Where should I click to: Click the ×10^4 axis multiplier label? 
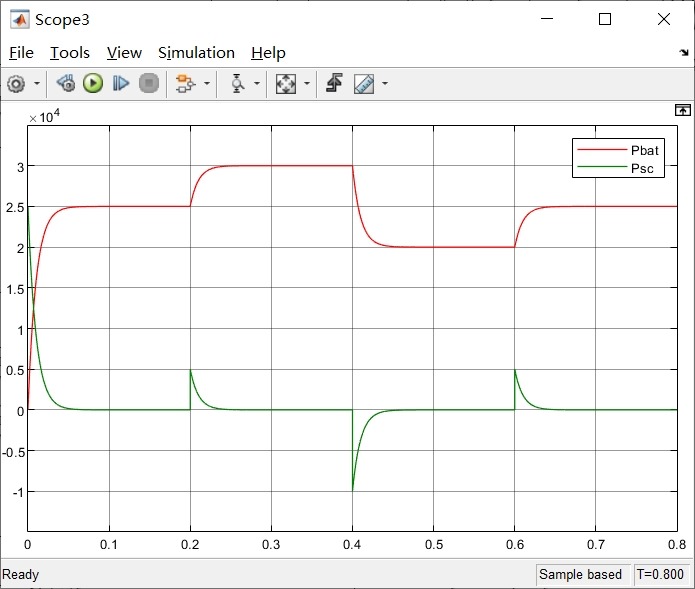44,117
